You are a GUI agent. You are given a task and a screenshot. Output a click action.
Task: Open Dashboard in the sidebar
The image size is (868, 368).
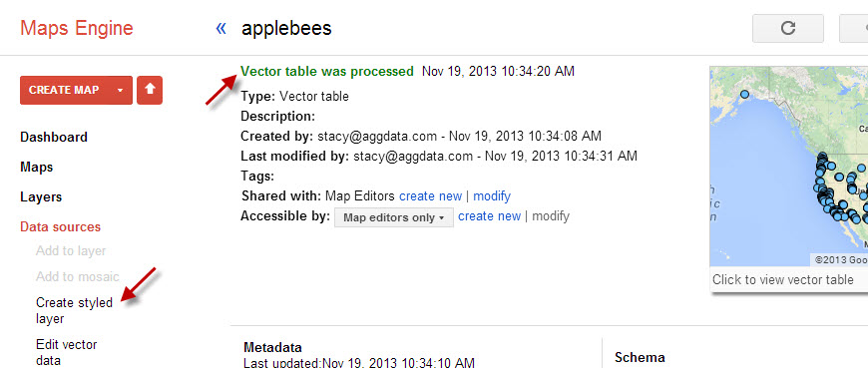pyautogui.click(x=54, y=138)
